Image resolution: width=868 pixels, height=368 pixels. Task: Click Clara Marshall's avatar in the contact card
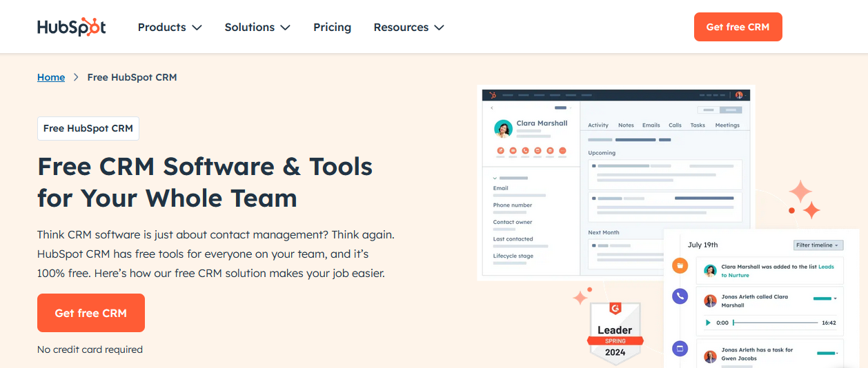503,128
